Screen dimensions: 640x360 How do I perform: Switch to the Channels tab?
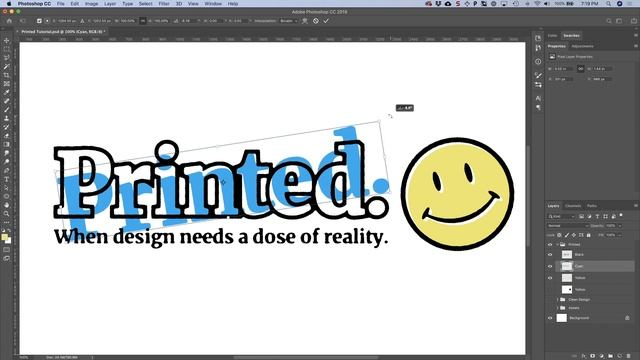click(x=573, y=206)
